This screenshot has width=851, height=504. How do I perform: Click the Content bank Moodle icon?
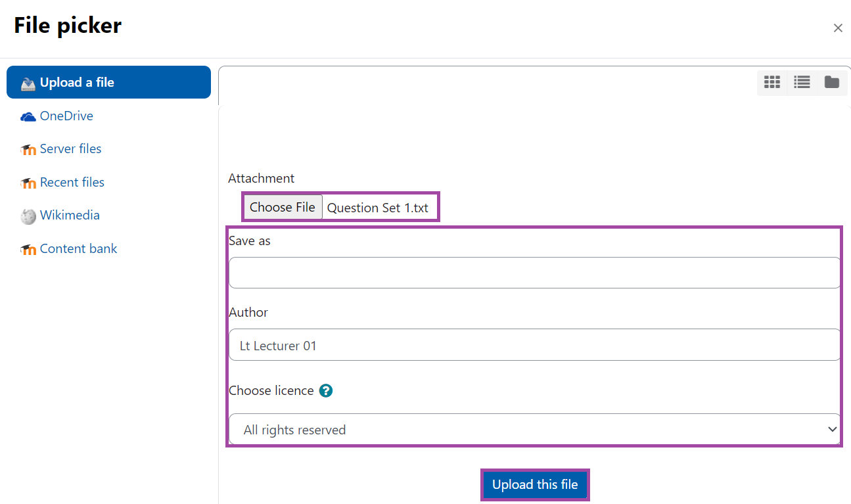[x=28, y=250]
